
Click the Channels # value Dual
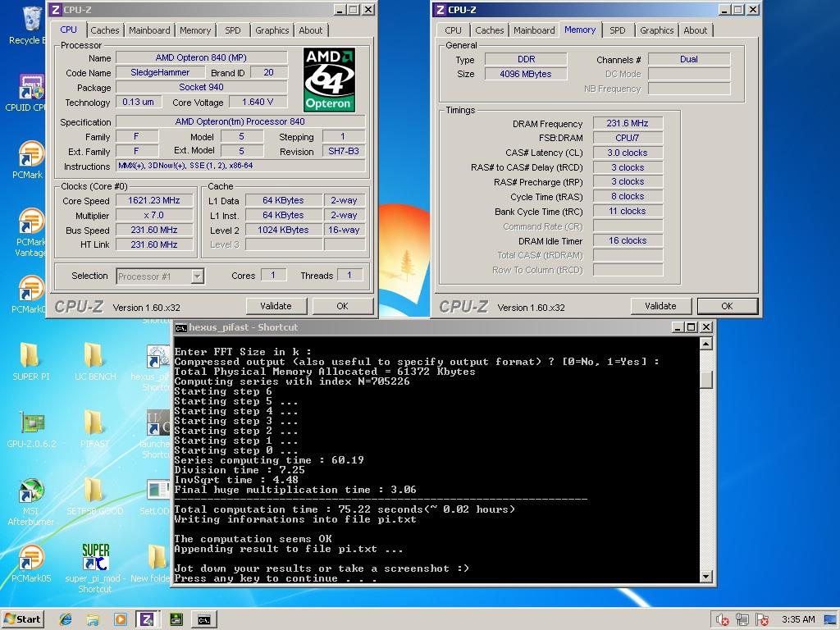click(x=689, y=59)
